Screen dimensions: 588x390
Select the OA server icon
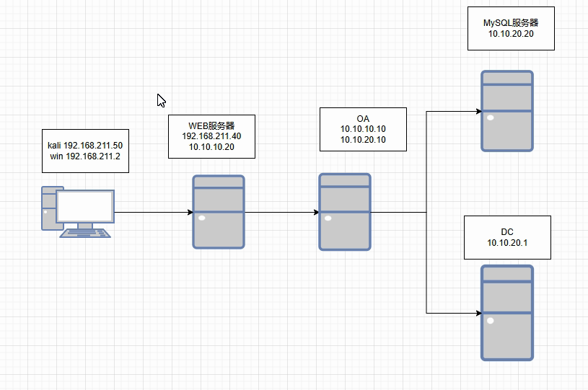345,212
